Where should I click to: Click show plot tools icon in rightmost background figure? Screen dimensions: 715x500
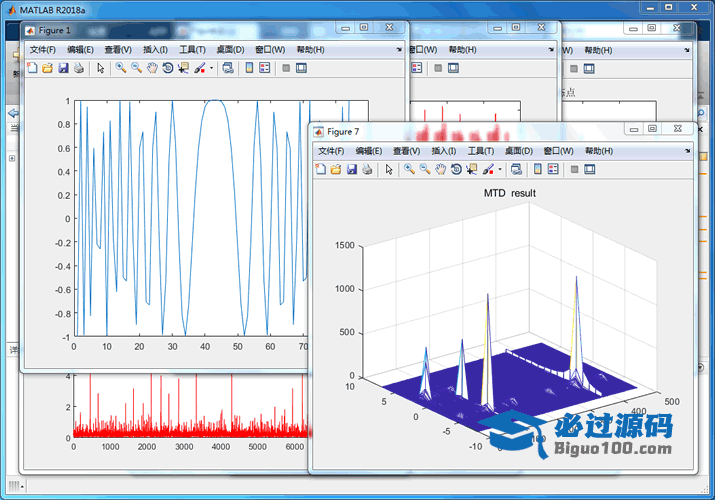coord(589,69)
